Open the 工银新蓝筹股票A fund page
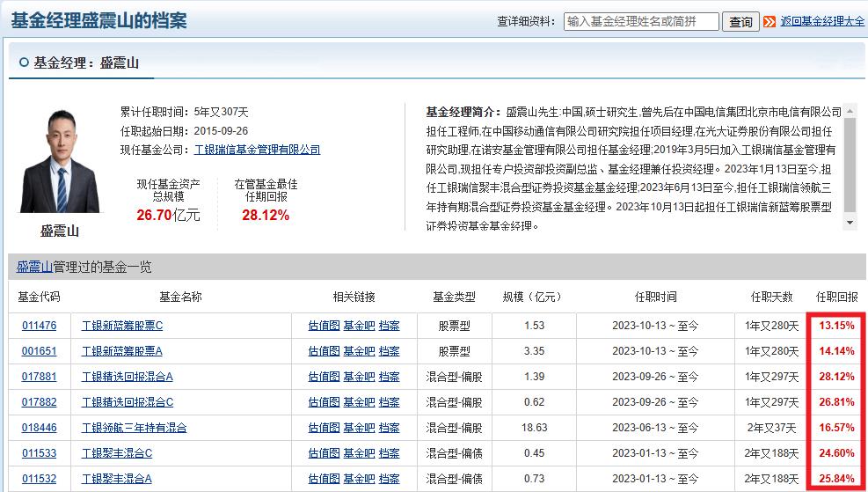This screenshot has width=868, height=492. (x=122, y=351)
